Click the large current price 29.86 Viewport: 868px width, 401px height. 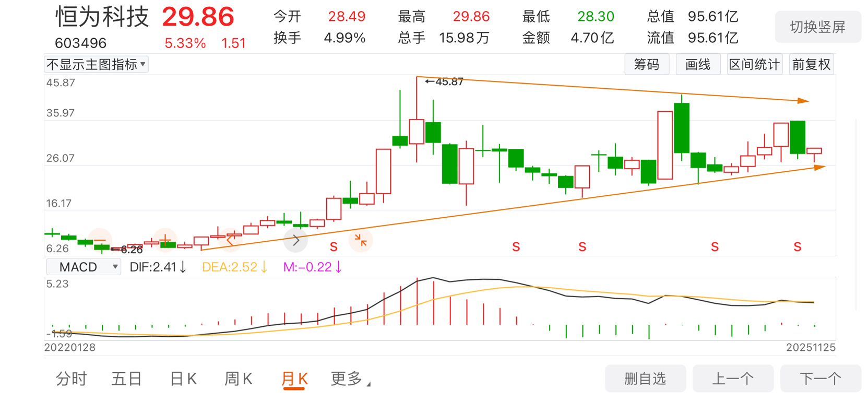click(198, 17)
